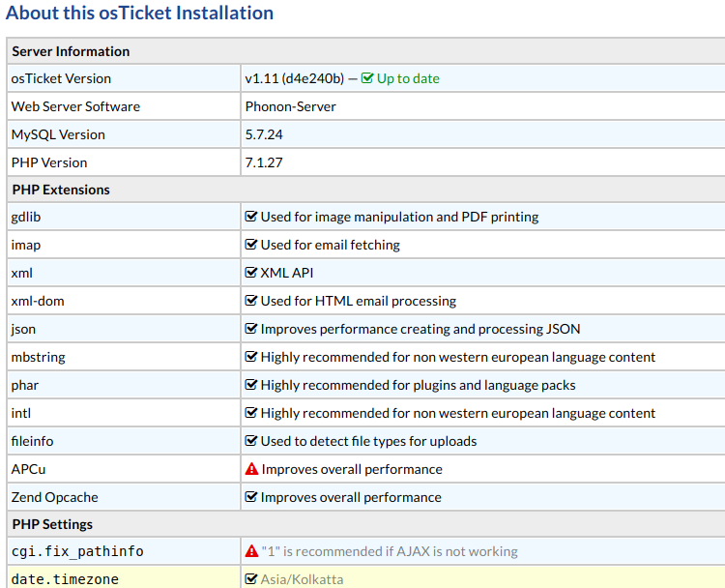
Task: Click the warning icon beside APCu
Action: click(251, 469)
